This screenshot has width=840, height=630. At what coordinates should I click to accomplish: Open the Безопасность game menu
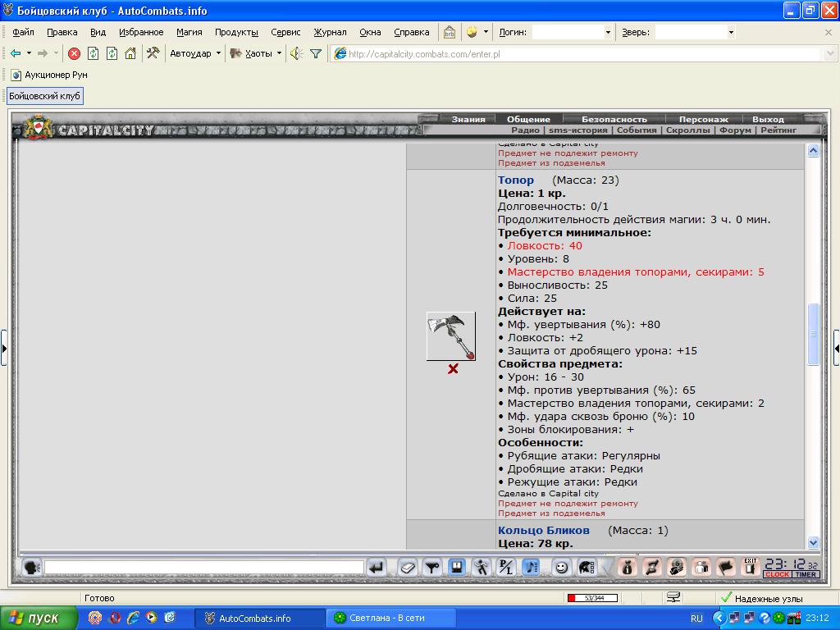point(614,120)
